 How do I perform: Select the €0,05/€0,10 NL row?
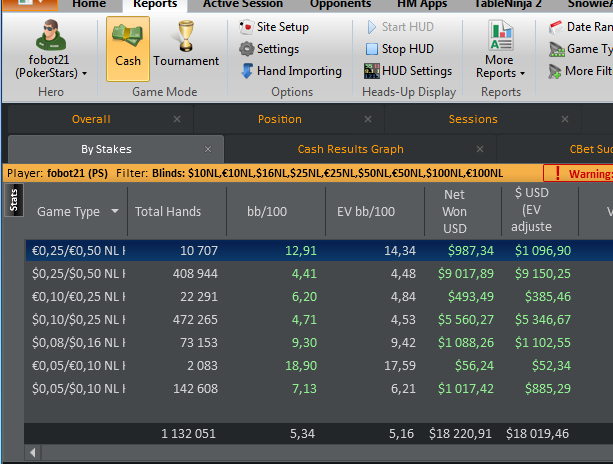pyautogui.click(x=319, y=366)
